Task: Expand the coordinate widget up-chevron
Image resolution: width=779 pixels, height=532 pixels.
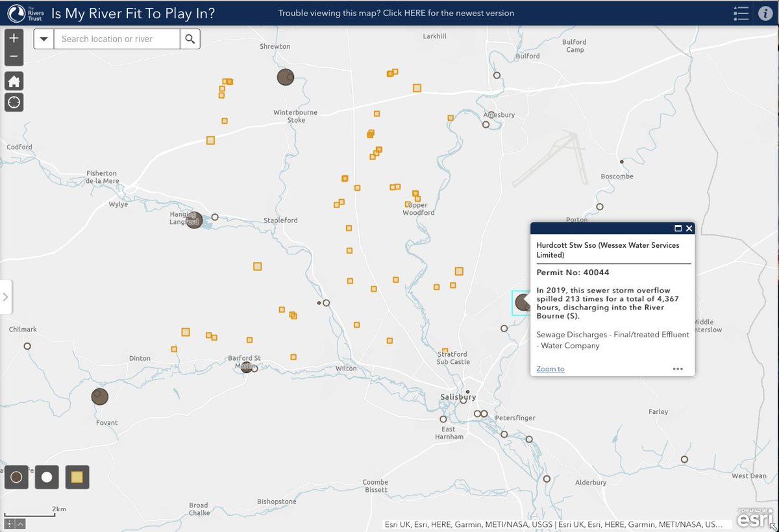Action: 21,524
